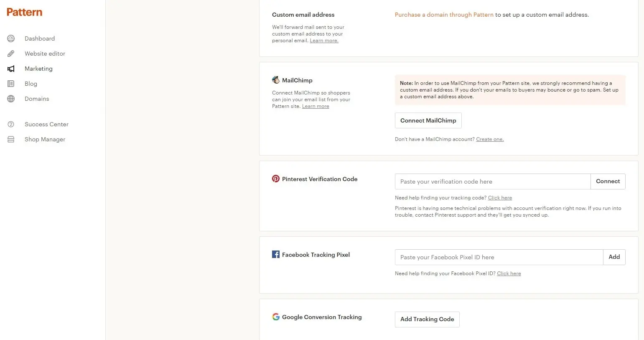Click the Success Center question mark icon
The image size is (644, 340).
click(11, 124)
